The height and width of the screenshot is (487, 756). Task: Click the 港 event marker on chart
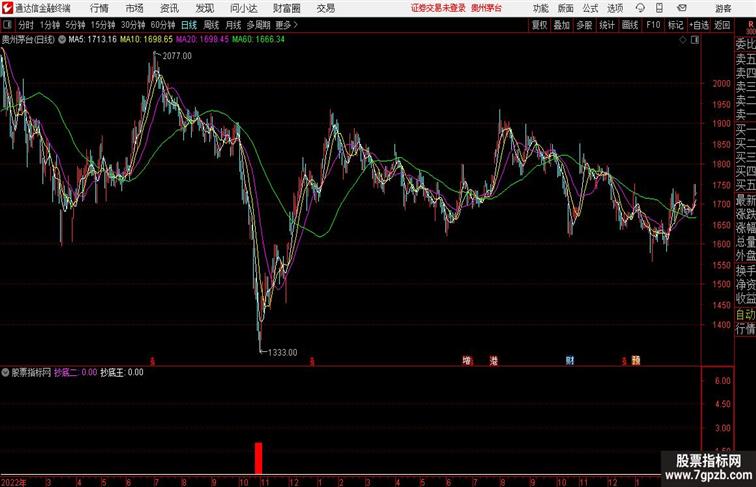point(493,360)
